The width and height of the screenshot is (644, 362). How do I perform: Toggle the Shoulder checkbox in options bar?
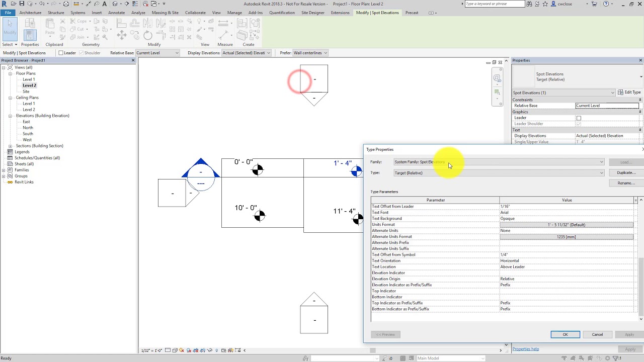pos(82,53)
